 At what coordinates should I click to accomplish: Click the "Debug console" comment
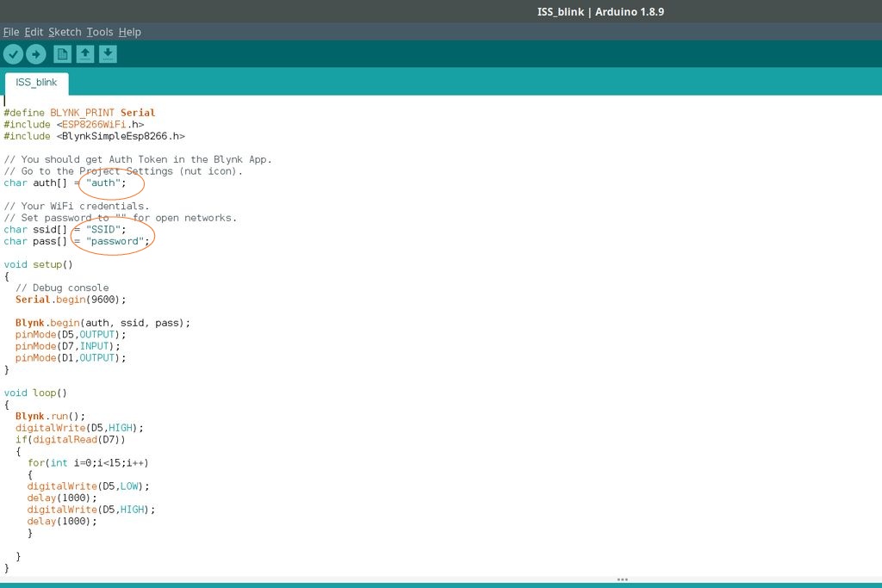pos(62,288)
